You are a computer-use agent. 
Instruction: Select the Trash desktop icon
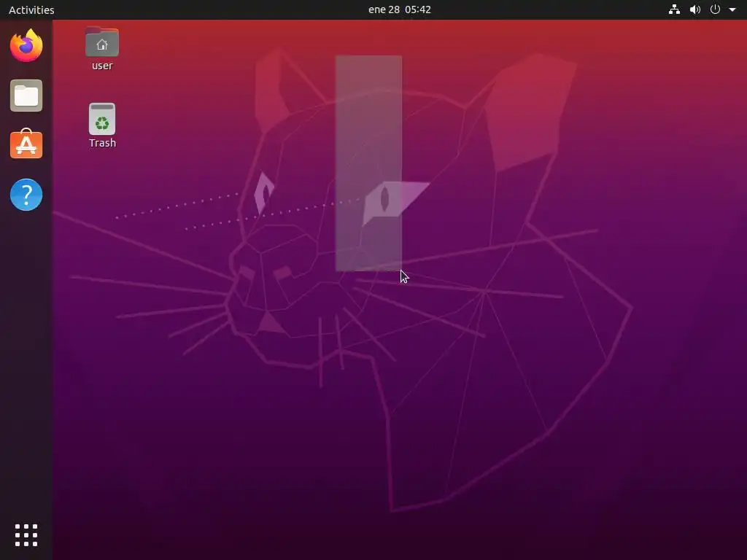click(102, 119)
